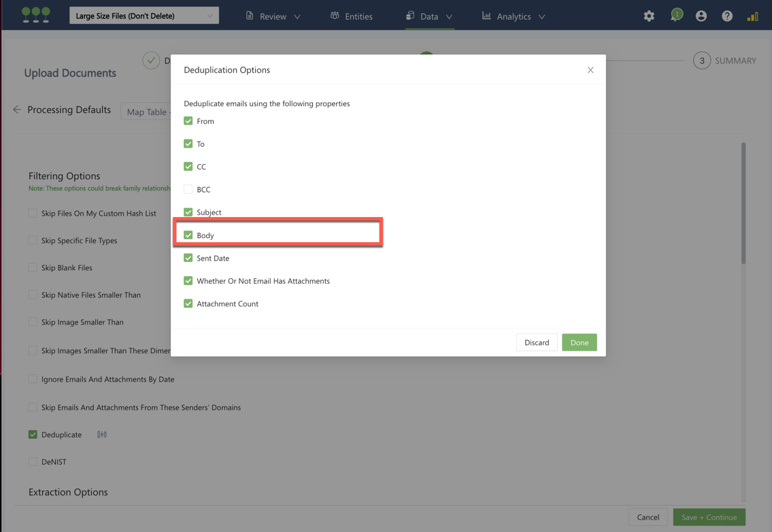Click the Discard button
The height and width of the screenshot is (532, 772).
tap(537, 343)
